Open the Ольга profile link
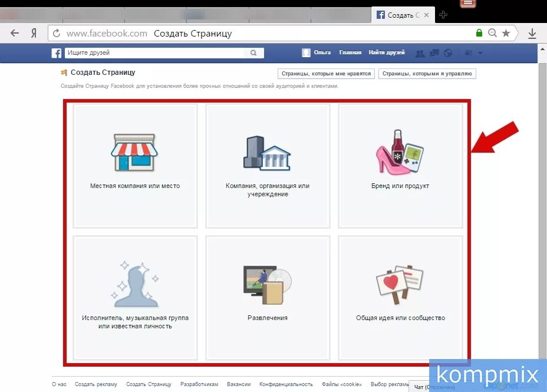The image size is (547, 392). coord(322,52)
